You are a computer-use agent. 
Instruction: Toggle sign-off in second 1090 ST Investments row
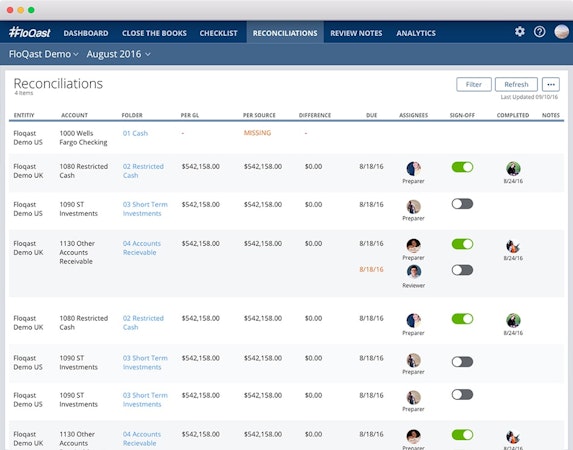pos(462,362)
